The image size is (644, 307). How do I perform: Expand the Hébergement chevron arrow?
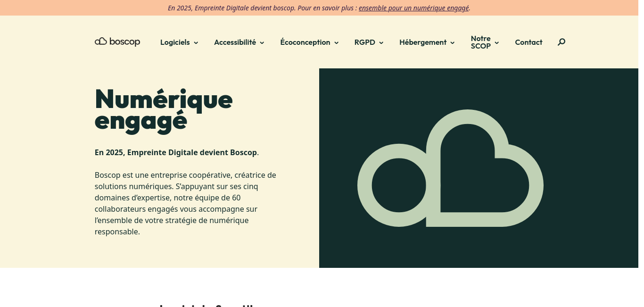(453, 43)
